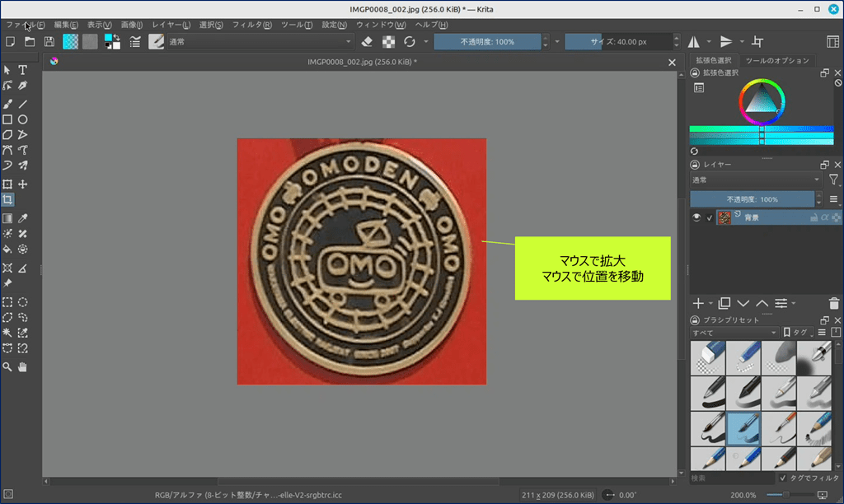The width and height of the screenshot is (844, 504).
Task: Select the Color Sampler eyedropper tool
Action: (23, 218)
